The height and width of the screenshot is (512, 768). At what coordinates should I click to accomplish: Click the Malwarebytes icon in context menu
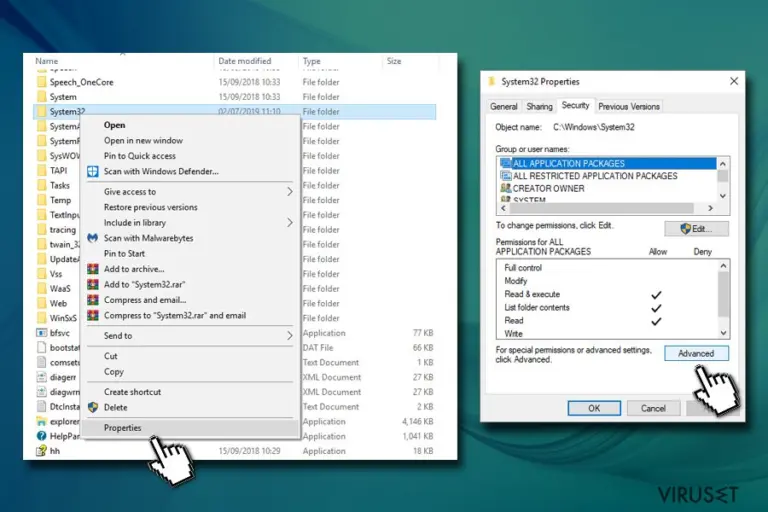point(93,238)
